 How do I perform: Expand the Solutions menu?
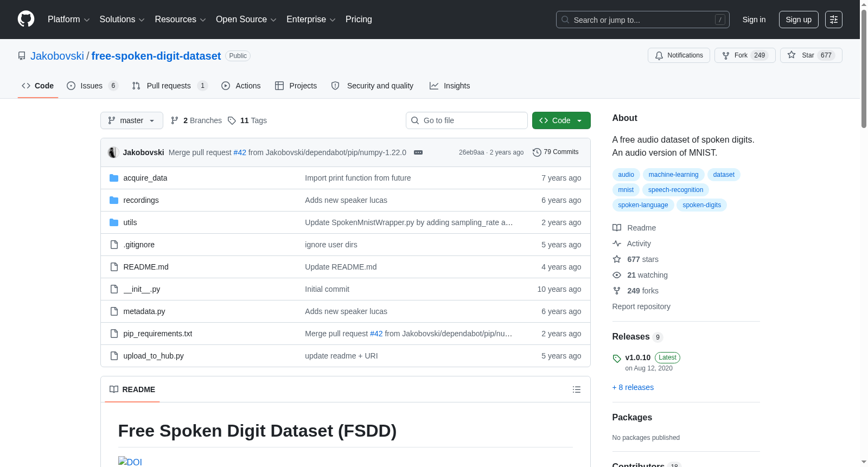tap(122, 20)
